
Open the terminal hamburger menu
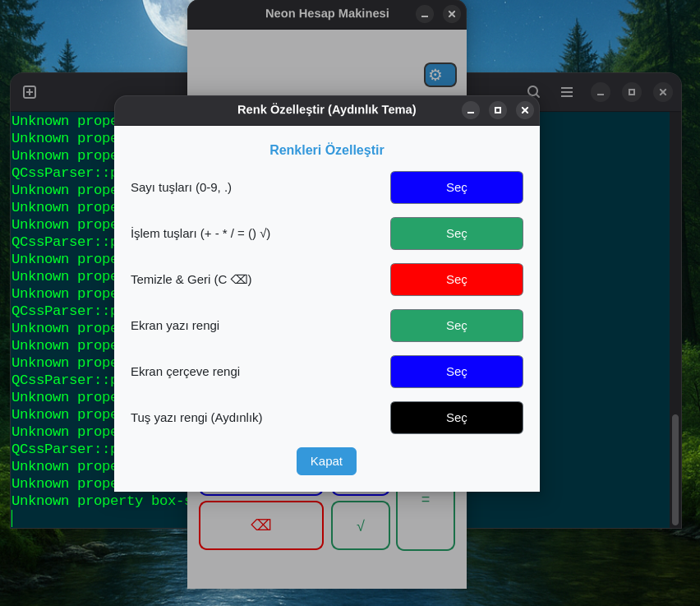pos(567,92)
